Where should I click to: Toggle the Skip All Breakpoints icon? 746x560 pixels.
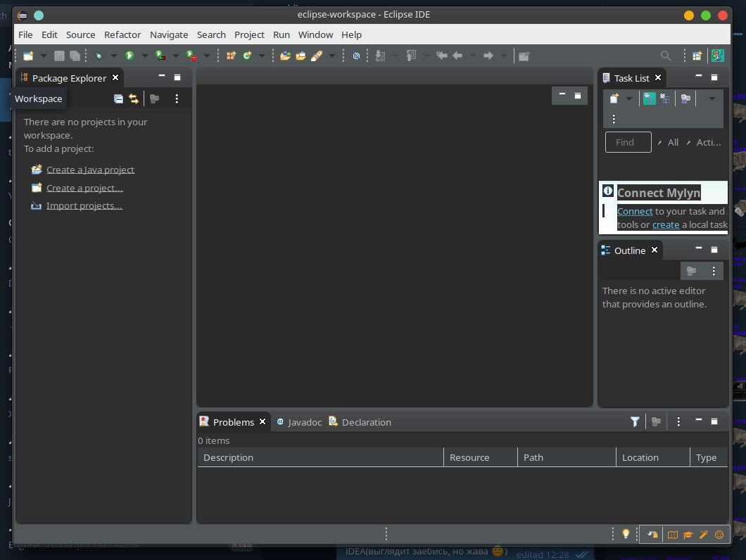[x=356, y=56]
